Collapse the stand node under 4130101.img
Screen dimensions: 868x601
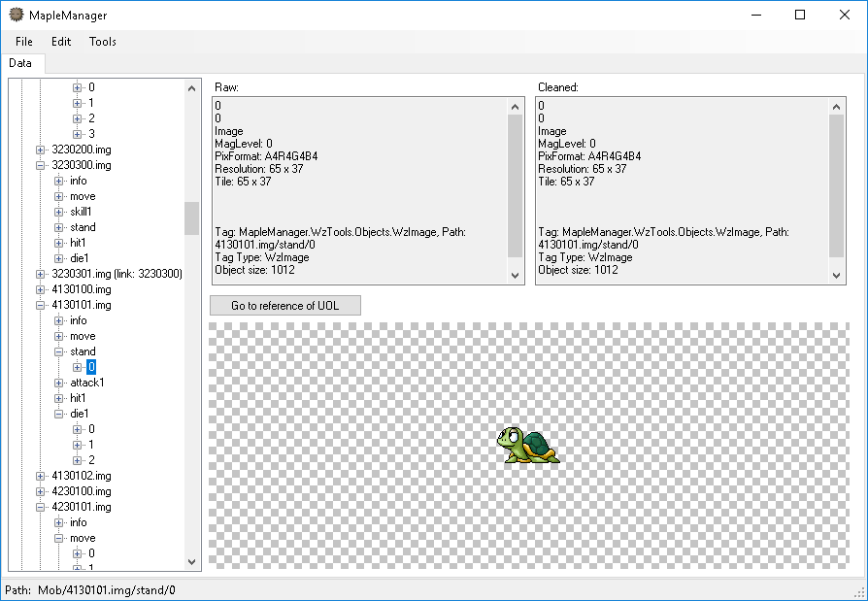[58, 351]
